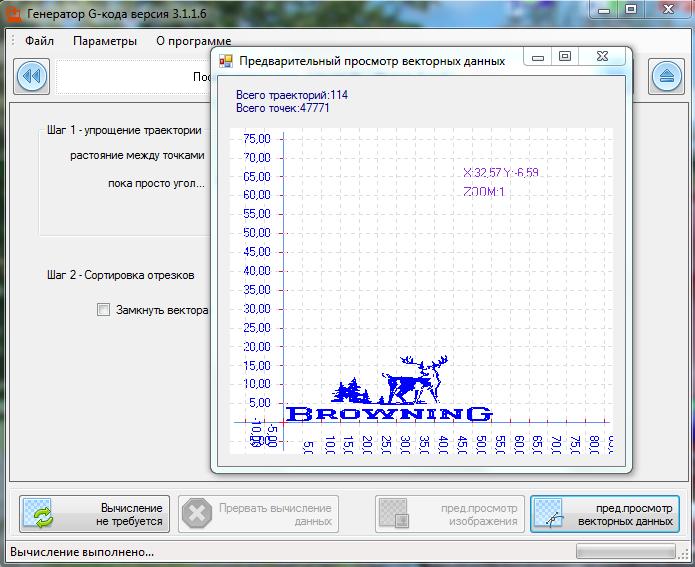Toggle the Замкнуть вектора checkbox
Image resolution: width=695 pixels, height=567 pixels.
click(103, 309)
